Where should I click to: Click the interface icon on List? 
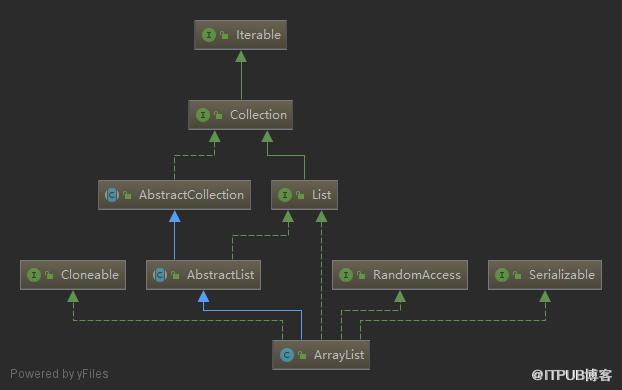(x=285, y=195)
